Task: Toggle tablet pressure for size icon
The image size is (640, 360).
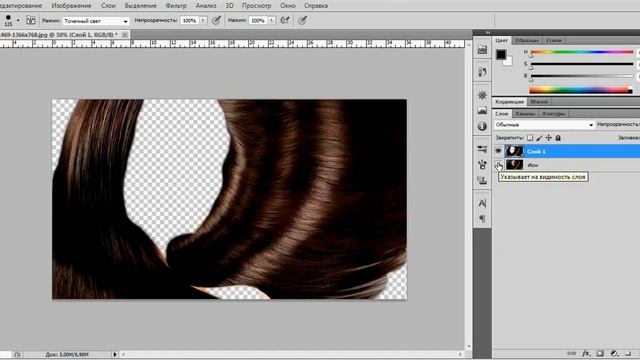Action: pyautogui.click(x=302, y=20)
